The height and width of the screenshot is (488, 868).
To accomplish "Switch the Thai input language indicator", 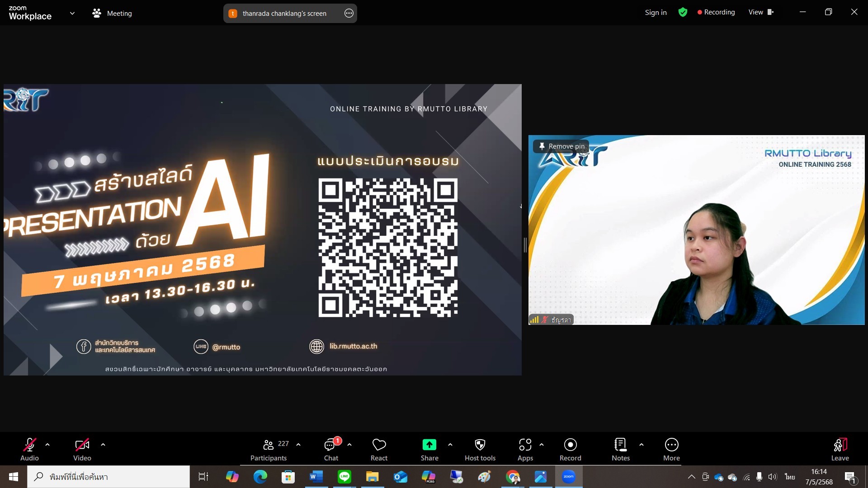I will tap(790, 477).
